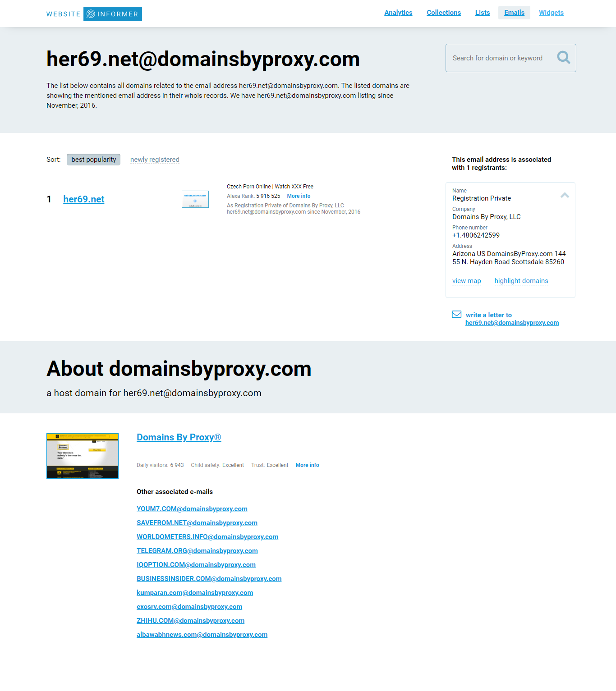Screen dimensions: 616x691
Task: Open SAVEFROM.NET@domainsbyproxy.com email link
Action: coord(197,523)
